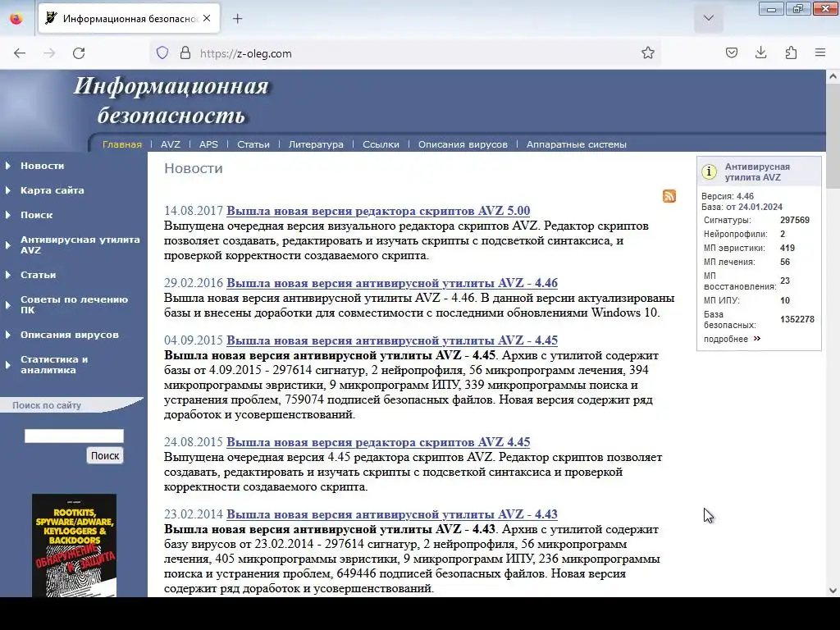The height and width of the screenshot is (630, 840).
Task: Open the Rootkits book cover image
Action: pyautogui.click(x=74, y=546)
